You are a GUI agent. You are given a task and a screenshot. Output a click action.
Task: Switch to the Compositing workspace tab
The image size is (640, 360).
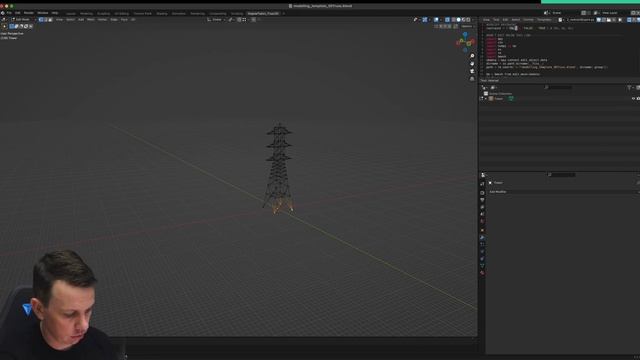[x=218, y=13]
